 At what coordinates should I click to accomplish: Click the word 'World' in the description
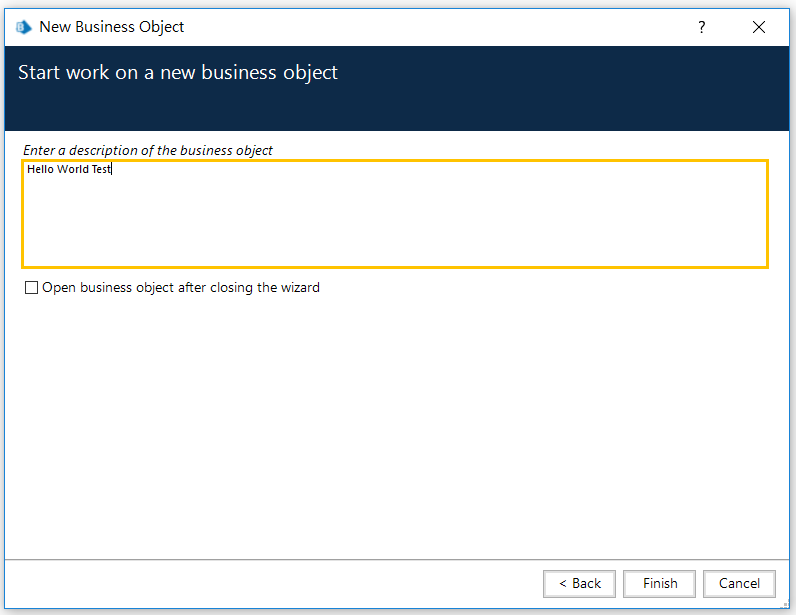pyautogui.click(x=73, y=170)
